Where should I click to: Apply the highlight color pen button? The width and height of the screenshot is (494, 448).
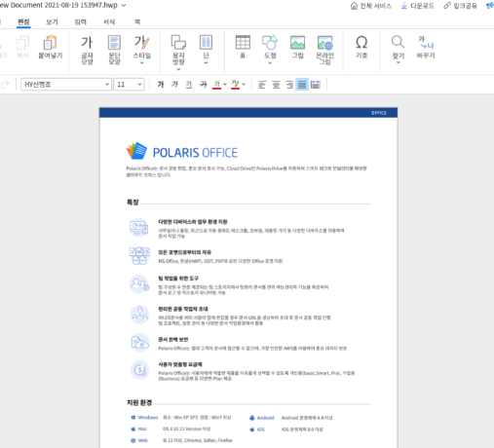[x=235, y=85]
